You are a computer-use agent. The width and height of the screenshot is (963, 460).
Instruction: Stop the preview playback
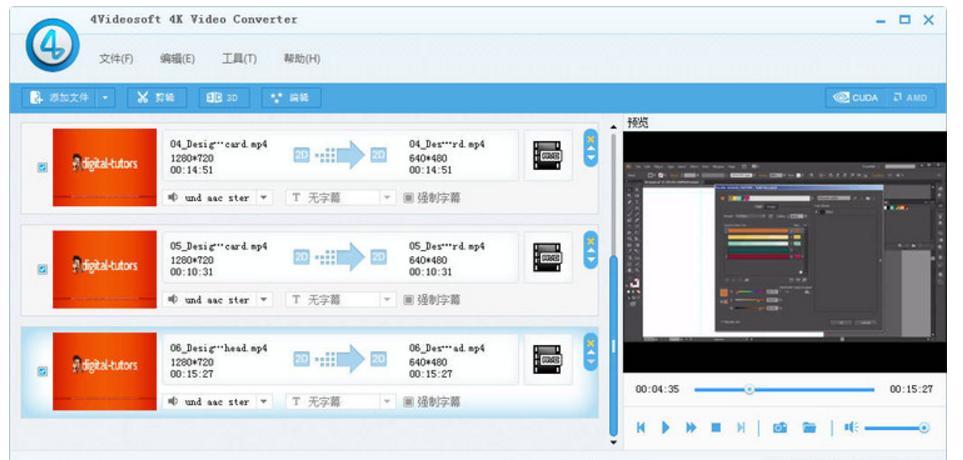(716, 427)
